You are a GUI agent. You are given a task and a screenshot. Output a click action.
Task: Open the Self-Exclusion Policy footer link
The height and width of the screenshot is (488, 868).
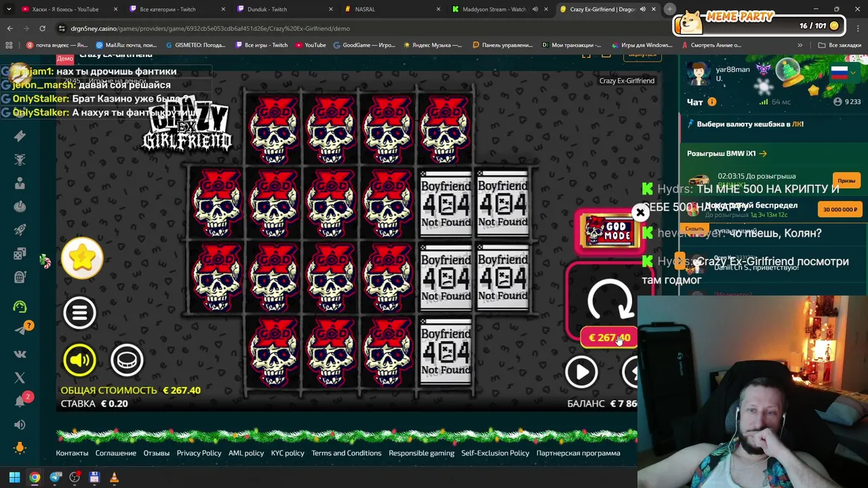495,453
